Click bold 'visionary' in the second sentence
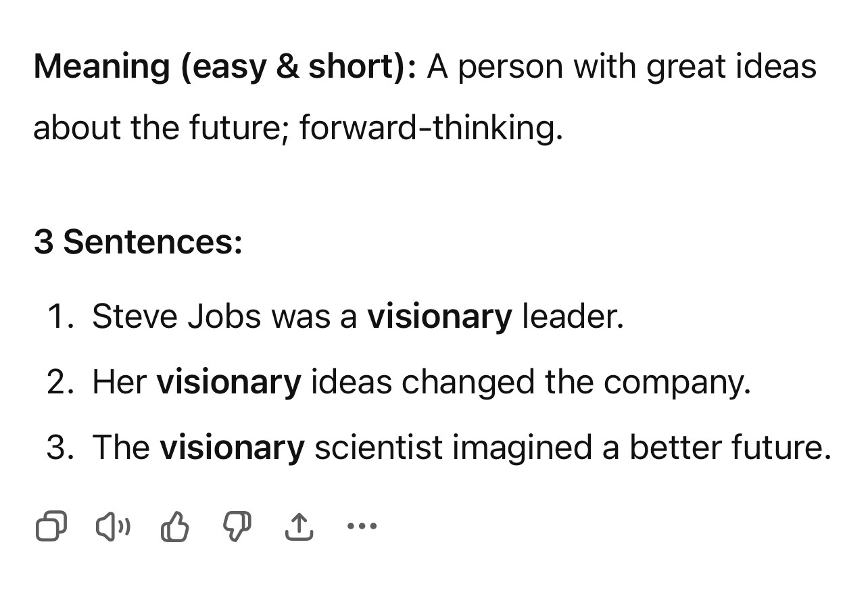 coord(228,383)
